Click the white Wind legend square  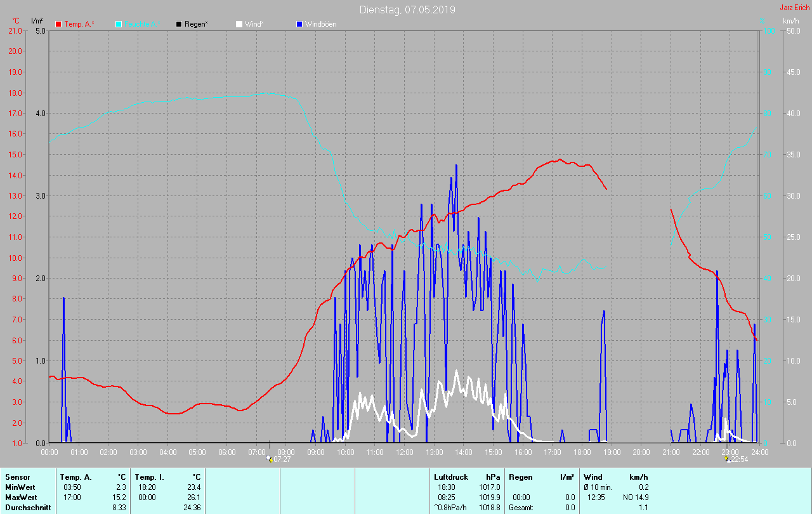pyautogui.click(x=239, y=24)
